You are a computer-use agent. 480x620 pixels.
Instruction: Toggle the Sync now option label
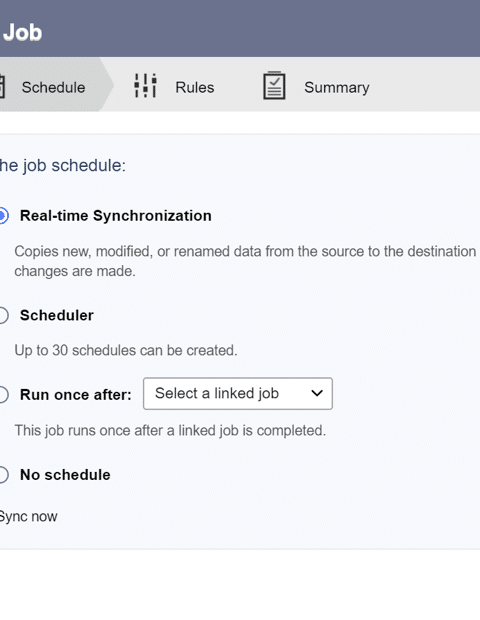click(28, 516)
